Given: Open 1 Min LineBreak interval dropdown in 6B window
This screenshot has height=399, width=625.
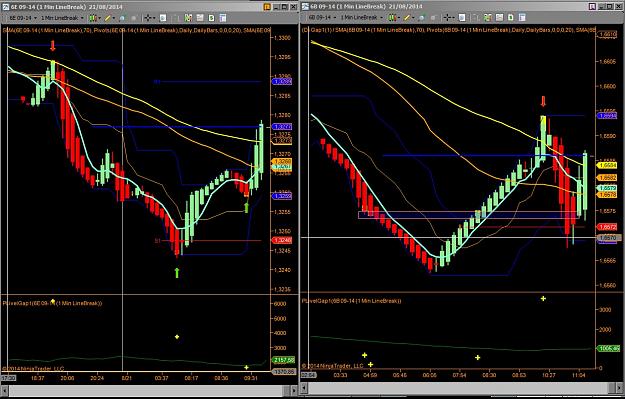Looking at the screenshot, I should [x=362, y=18].
